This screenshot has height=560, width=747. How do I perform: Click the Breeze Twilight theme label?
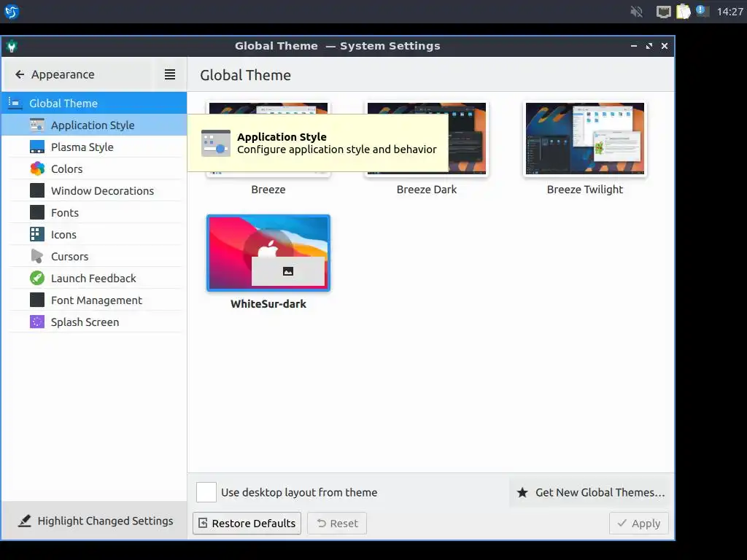585,190
